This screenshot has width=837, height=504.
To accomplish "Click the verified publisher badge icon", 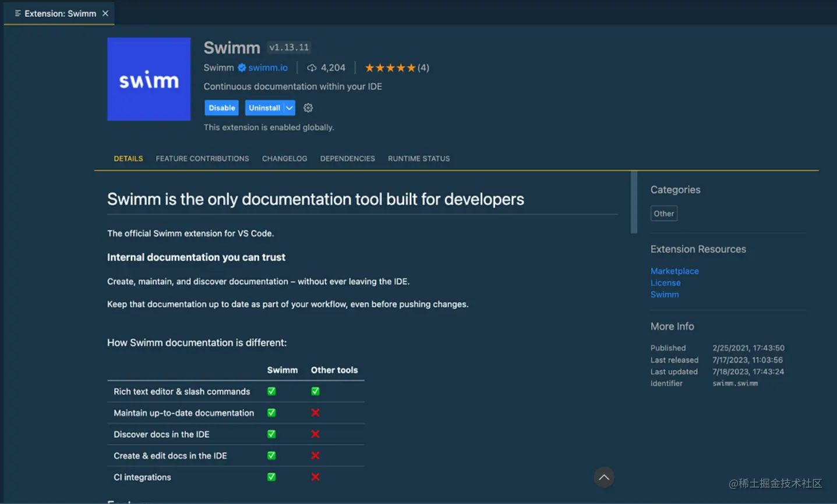I will point(242,68).
